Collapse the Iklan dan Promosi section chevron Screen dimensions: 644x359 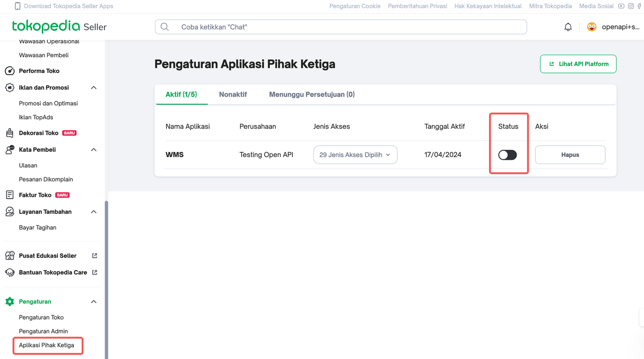[94, 87]
